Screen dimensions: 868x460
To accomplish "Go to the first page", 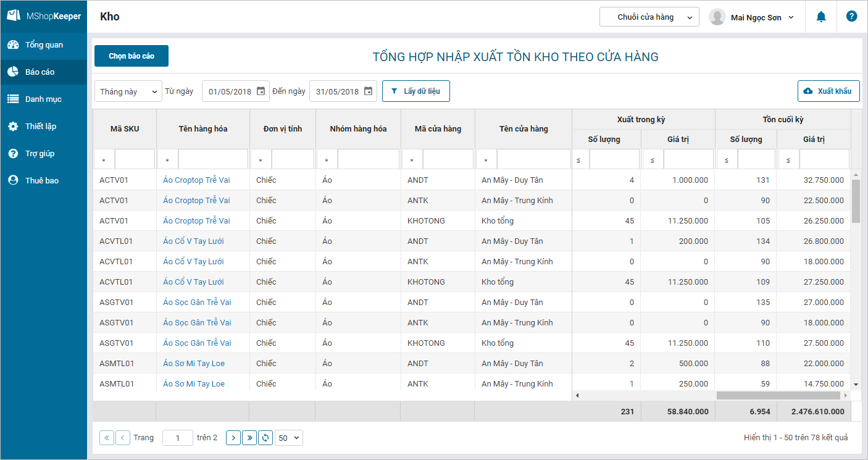I will (107, 438).
